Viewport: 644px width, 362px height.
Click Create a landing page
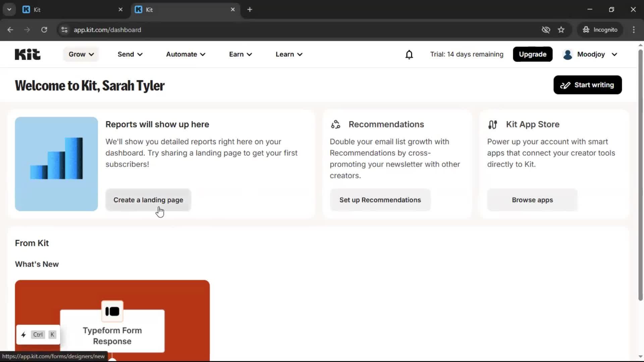click(x=148, y=200)
